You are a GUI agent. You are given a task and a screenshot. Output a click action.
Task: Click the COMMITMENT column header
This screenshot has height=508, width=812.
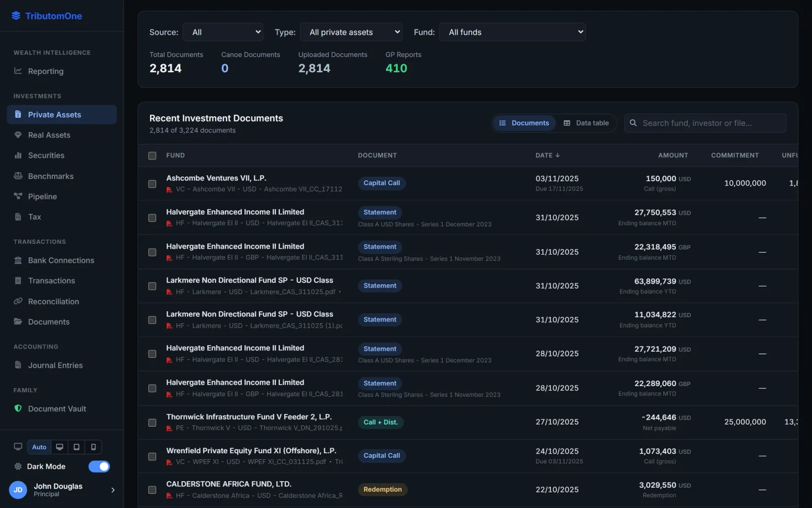point(735,155)
